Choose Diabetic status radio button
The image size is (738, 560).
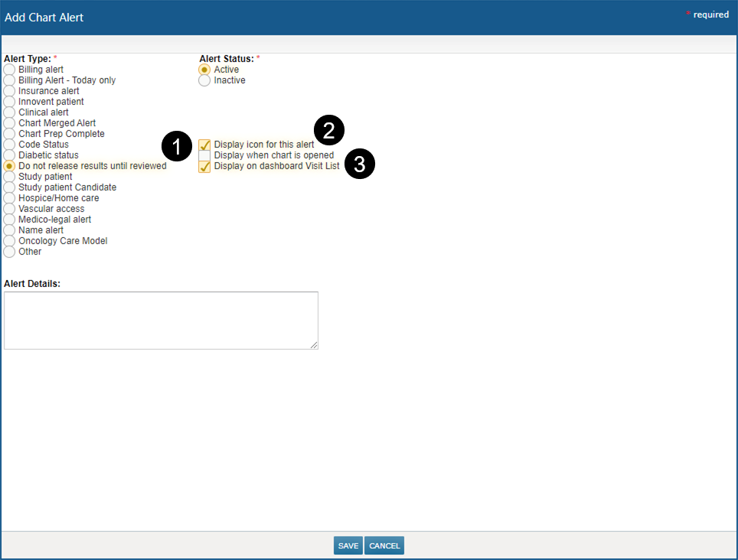9,155
